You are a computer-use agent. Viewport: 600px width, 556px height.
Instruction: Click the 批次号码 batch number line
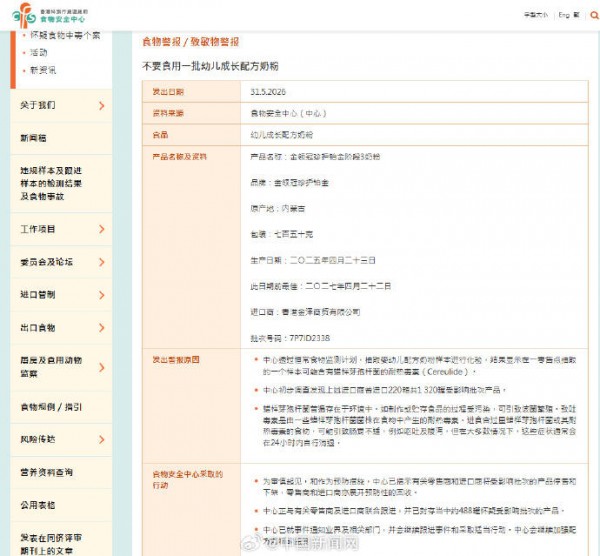pos(290,338)
